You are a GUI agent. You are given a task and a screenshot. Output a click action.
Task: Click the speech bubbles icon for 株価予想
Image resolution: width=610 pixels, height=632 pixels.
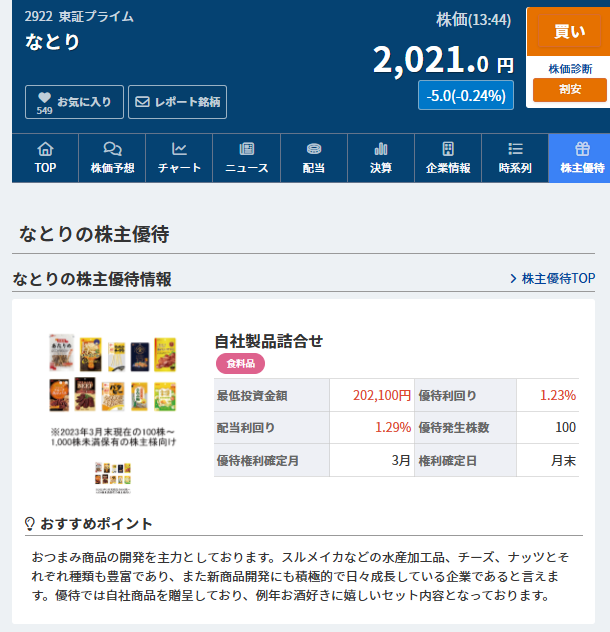click(112, 149)
